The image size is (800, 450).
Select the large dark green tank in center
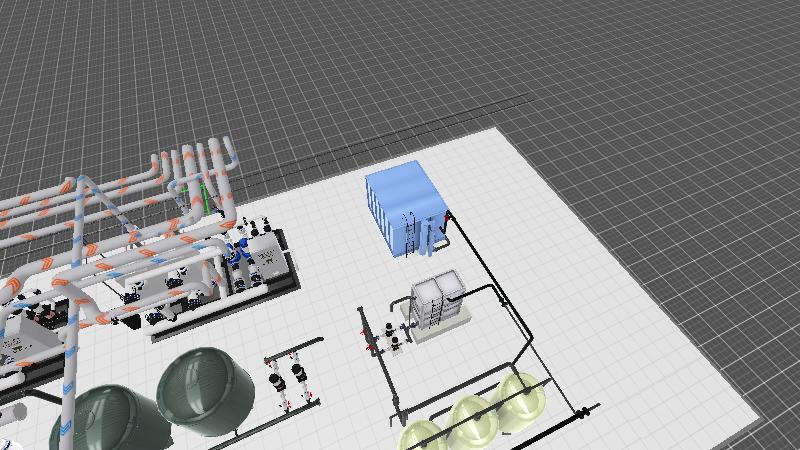[x=206, y=390]
